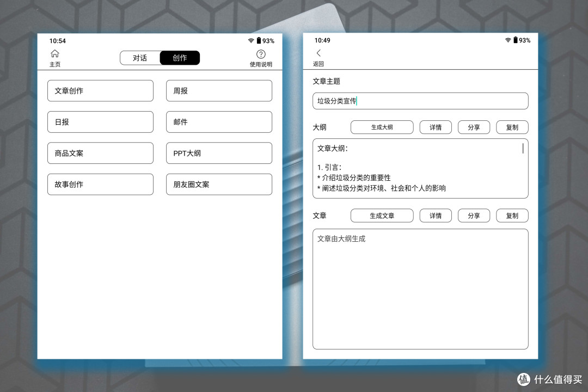Open 邮件 template
The image size is (588, 392).
point(219,122)
